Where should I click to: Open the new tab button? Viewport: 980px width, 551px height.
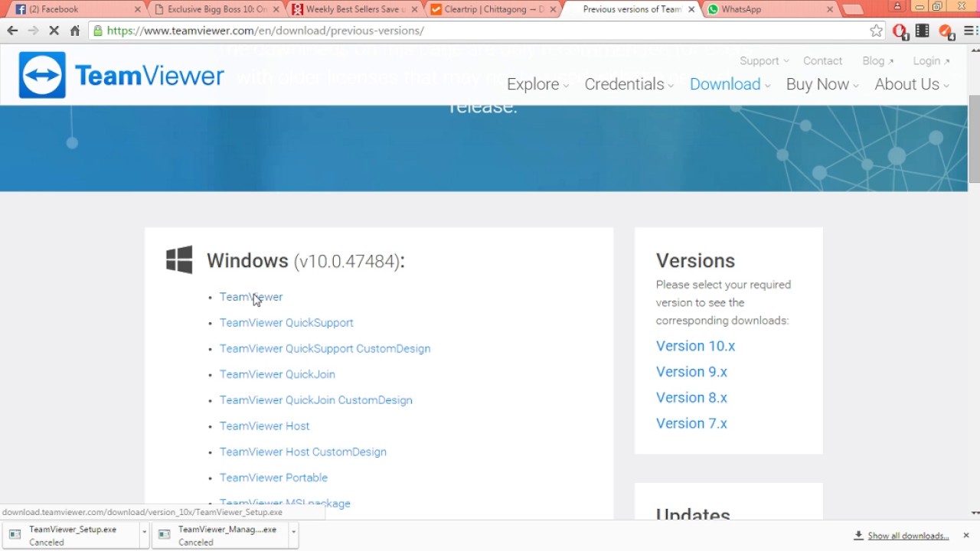click(852, 9)
